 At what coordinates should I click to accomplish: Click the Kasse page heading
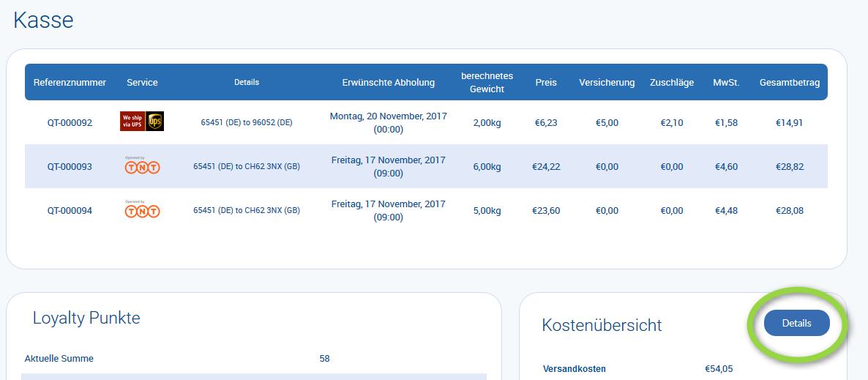pos(43,21)
